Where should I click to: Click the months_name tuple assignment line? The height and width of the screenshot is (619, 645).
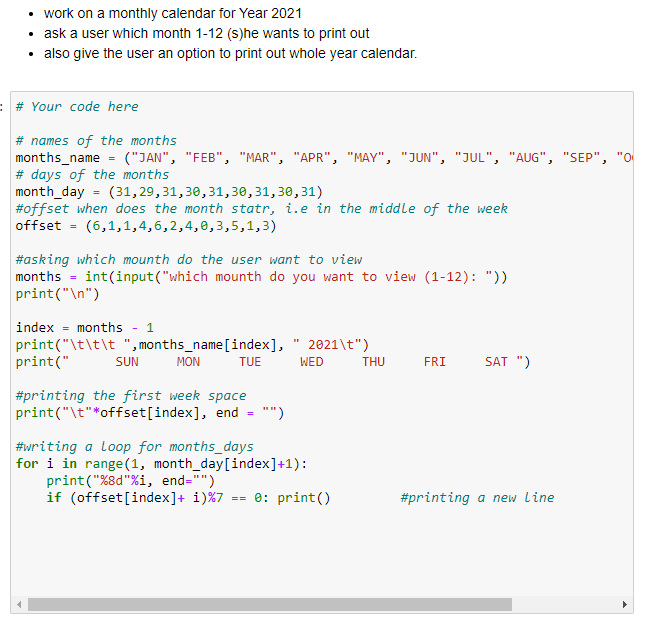324,158
